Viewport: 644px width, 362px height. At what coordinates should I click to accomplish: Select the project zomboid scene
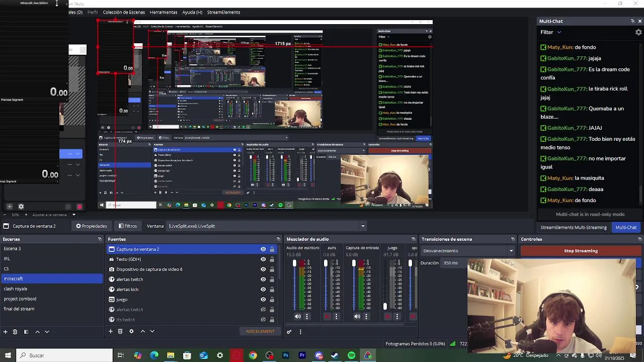(x=51, y=299)
